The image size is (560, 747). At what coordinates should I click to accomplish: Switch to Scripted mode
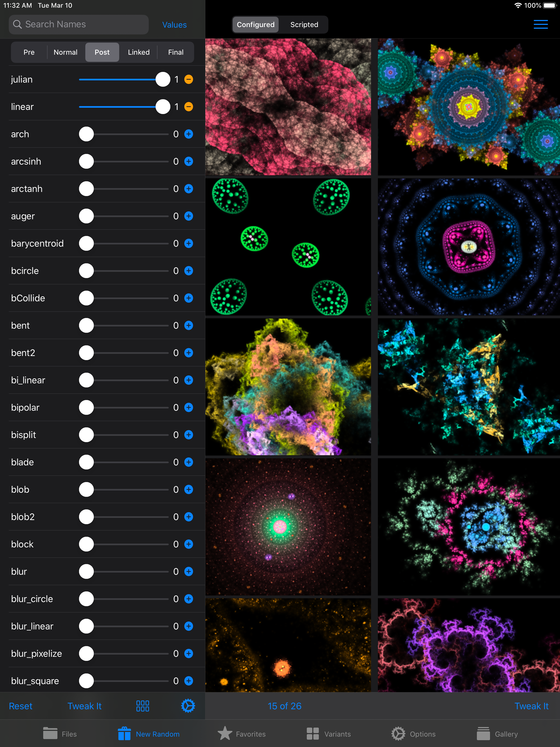pos(304,25)
